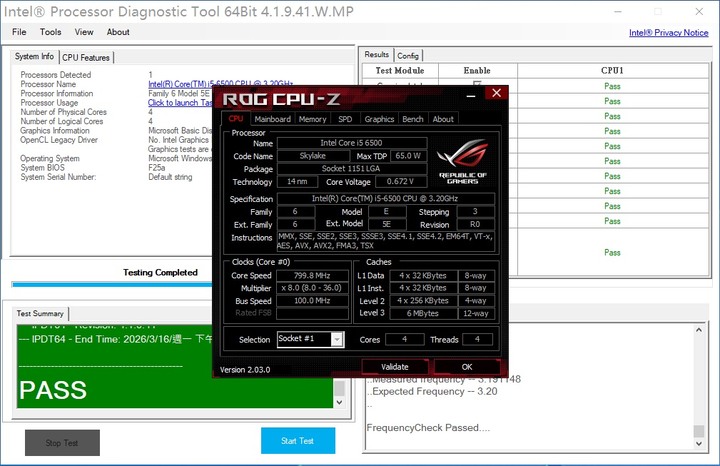Click the 4 x 256 KBytes Level 2 value
Image resolution: width=720 pixels, height=466 pixels.
423,301
